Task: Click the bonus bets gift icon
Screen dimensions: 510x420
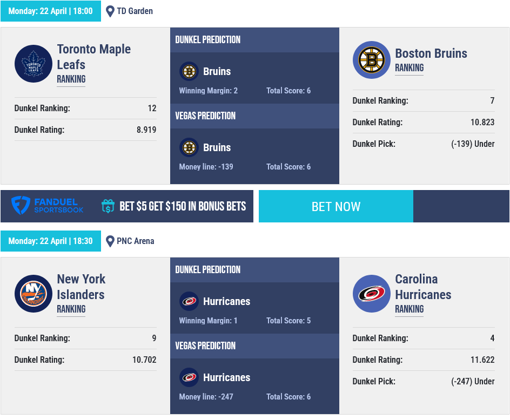Action: point(108,206)
